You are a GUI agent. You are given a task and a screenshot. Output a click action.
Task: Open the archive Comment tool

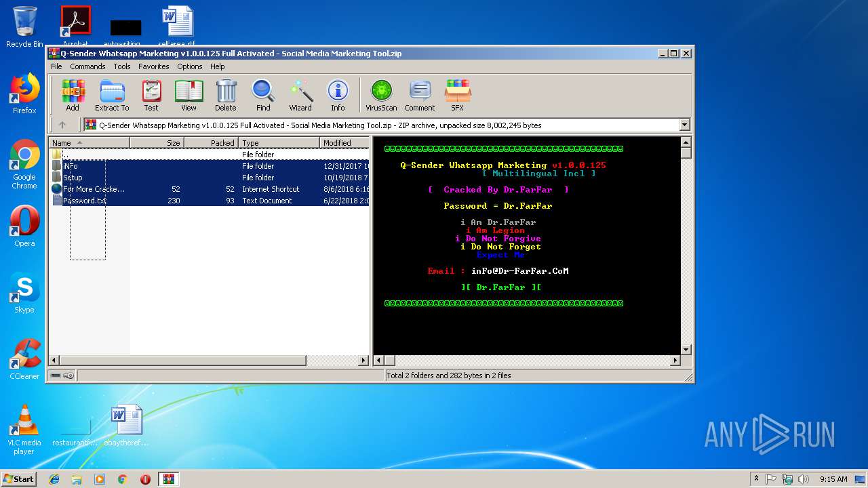click(x=420, y=96)
